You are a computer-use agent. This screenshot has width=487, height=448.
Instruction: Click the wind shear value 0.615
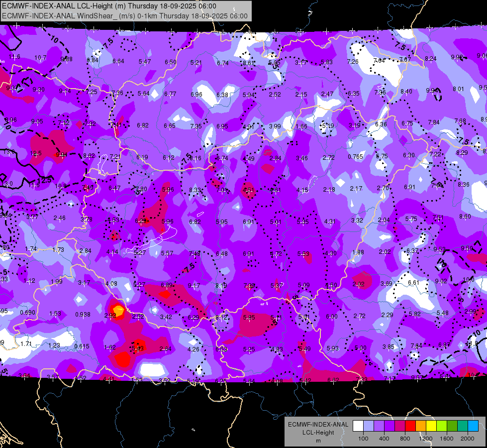pos(82,346)
